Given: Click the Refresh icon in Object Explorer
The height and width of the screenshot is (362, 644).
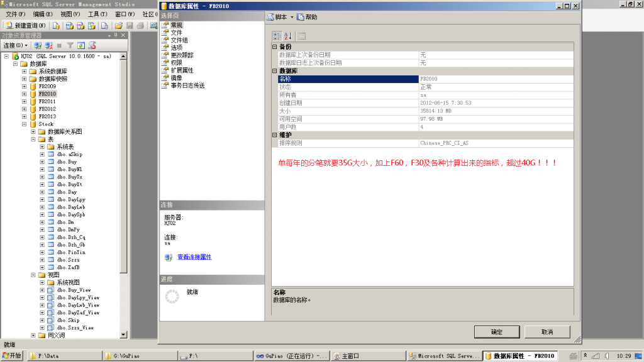Looking at the screenshot, I should pos(81,45).
